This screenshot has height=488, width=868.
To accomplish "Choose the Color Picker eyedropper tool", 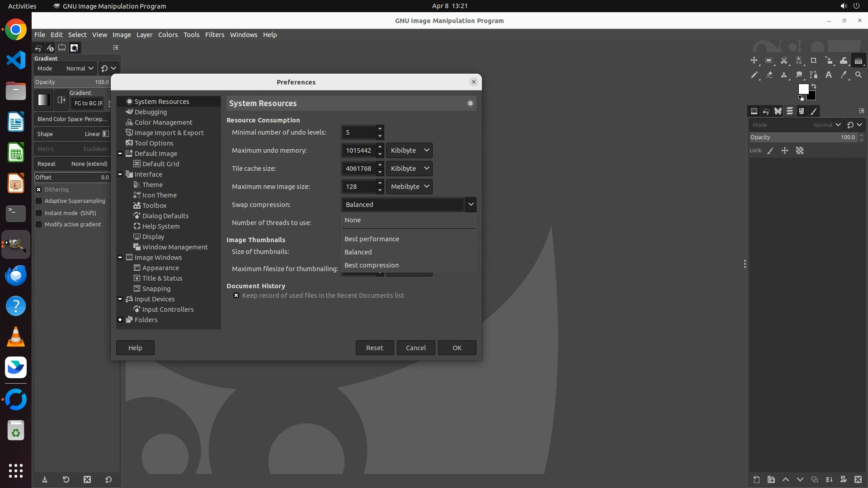I will click(843, 75).
